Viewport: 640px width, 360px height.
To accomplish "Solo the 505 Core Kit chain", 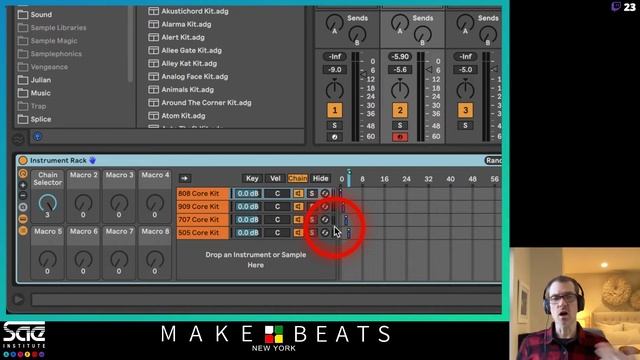I will 312,233.
